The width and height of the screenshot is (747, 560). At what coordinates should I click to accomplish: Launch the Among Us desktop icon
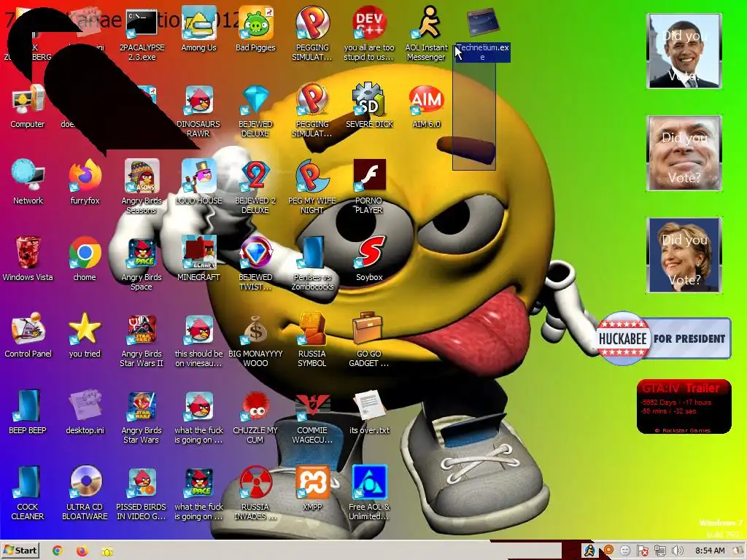tap(198, 29)
